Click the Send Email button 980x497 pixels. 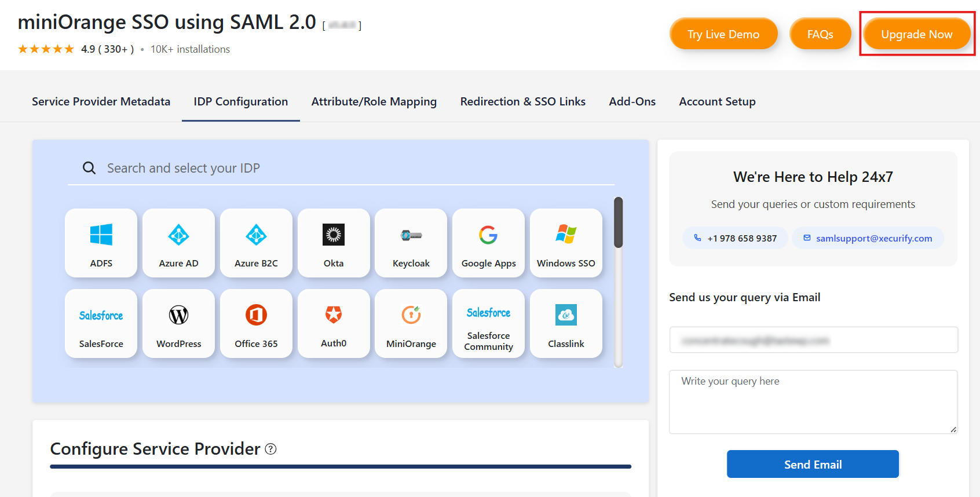pos(813,465)
